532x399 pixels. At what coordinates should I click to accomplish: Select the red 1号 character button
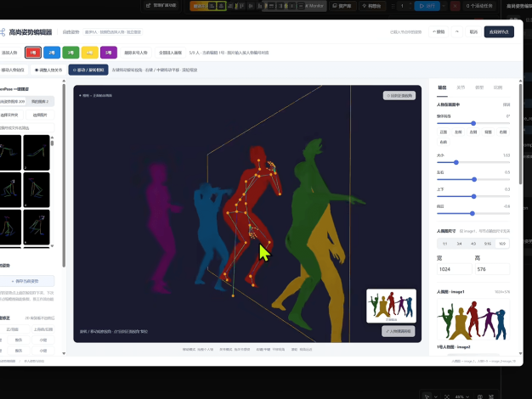(x=33, y=53)
